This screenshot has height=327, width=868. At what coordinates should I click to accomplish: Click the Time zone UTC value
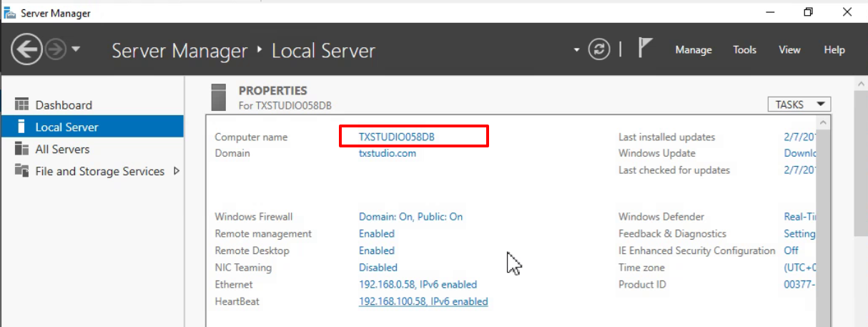point(800,268)
